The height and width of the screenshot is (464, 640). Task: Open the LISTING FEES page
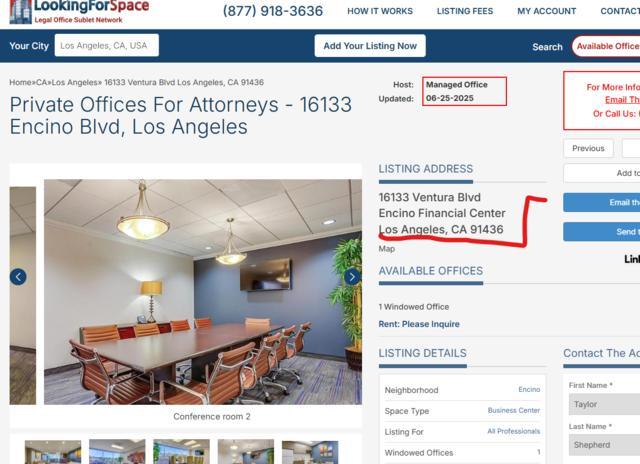(465, 11)
